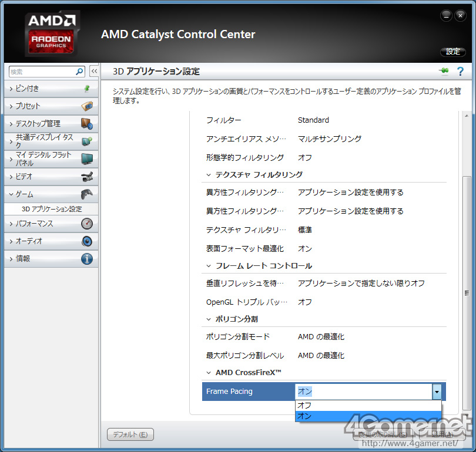Click アプリケーションで指定しない限りオフ value
Viewport: 476px width, 452px height.
pyautogui.click(x=361, y=283)
